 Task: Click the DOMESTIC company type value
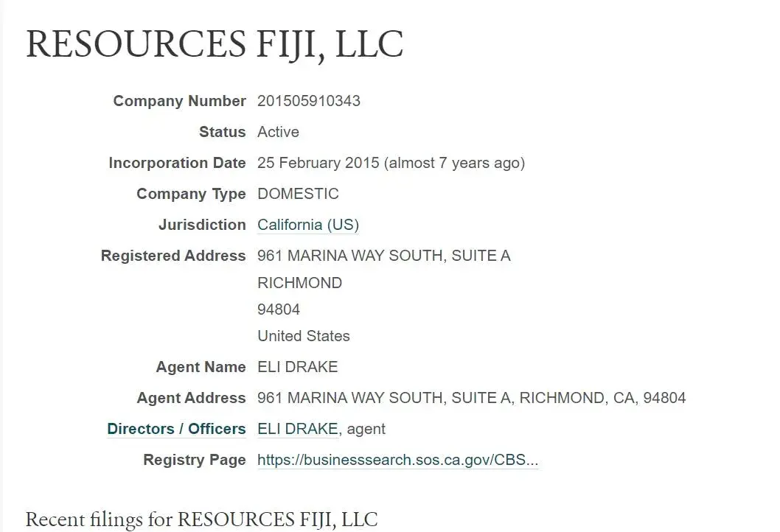(298, 194)
